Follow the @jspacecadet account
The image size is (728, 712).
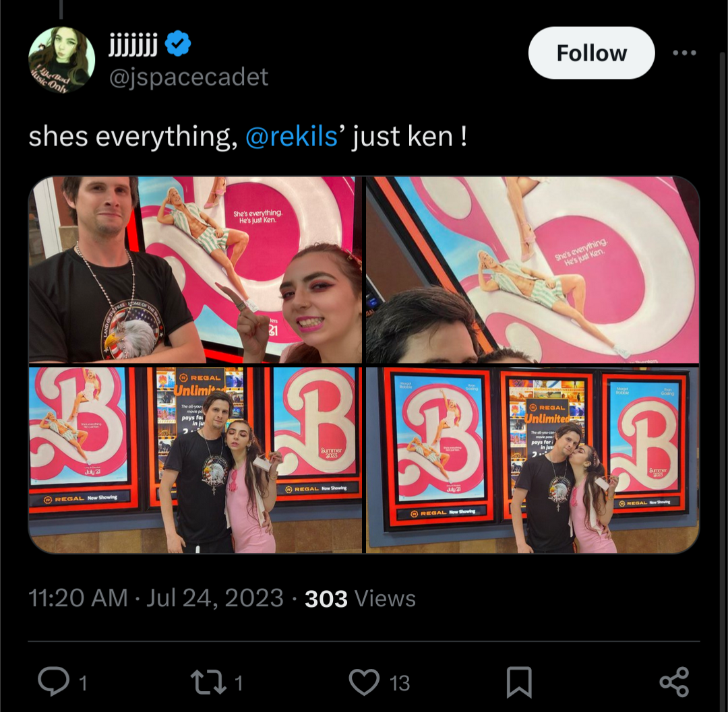[592, 53]
